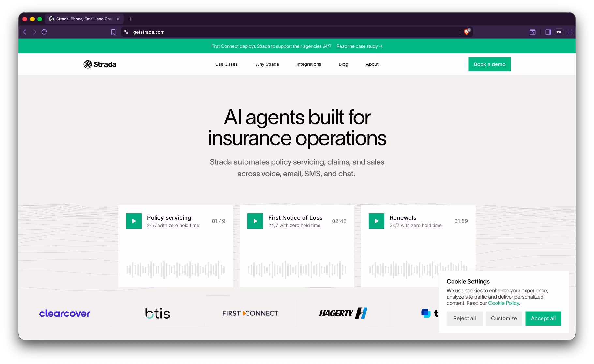Seek in Policy servicing waveform
Viewport: 594px width, 364px height.
pyautogui.click(x=176, y=270)
